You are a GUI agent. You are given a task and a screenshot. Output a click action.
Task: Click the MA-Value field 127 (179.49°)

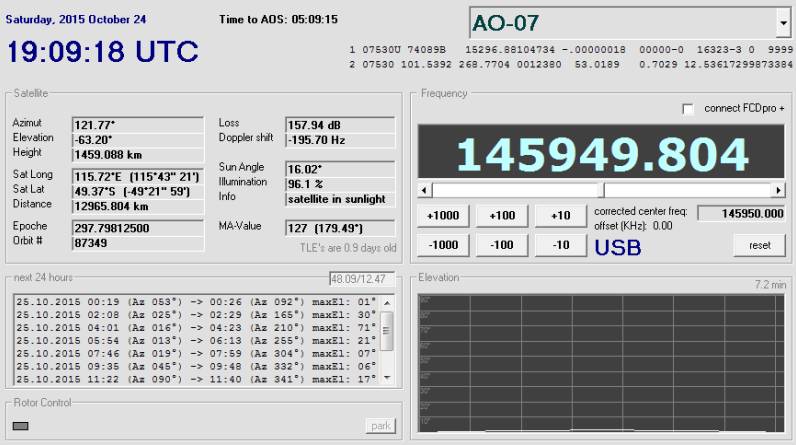[340, 228]
